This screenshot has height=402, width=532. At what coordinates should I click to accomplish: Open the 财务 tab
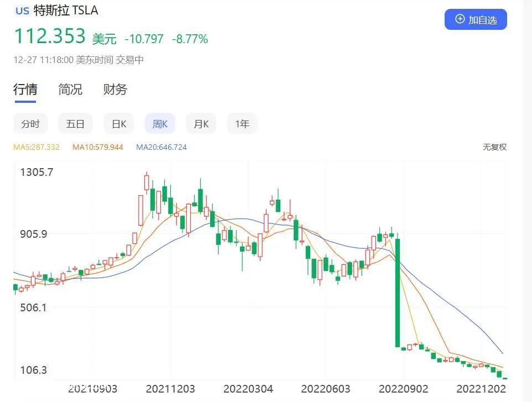115,89
